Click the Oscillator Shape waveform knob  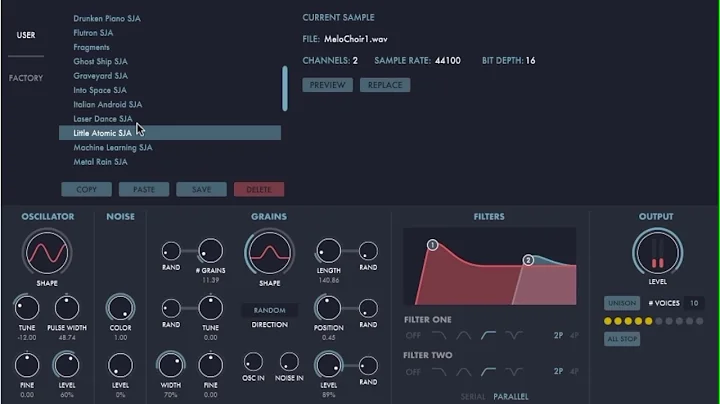pyautogui.click(x=47, y=252)
